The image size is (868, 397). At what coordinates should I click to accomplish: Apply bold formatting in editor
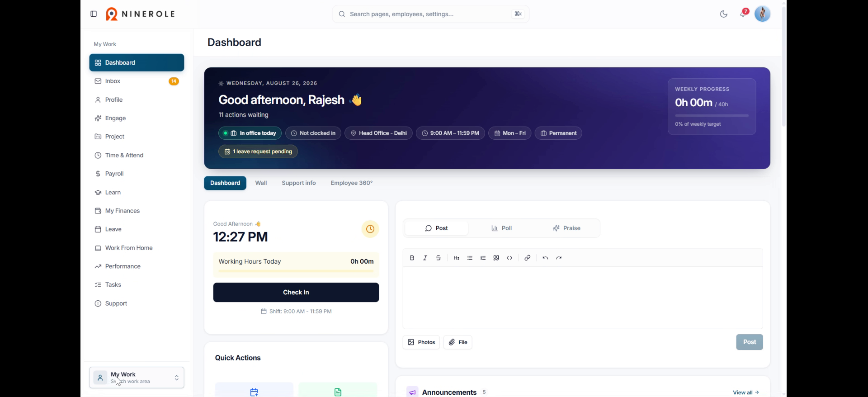click(x=412, y=258)
